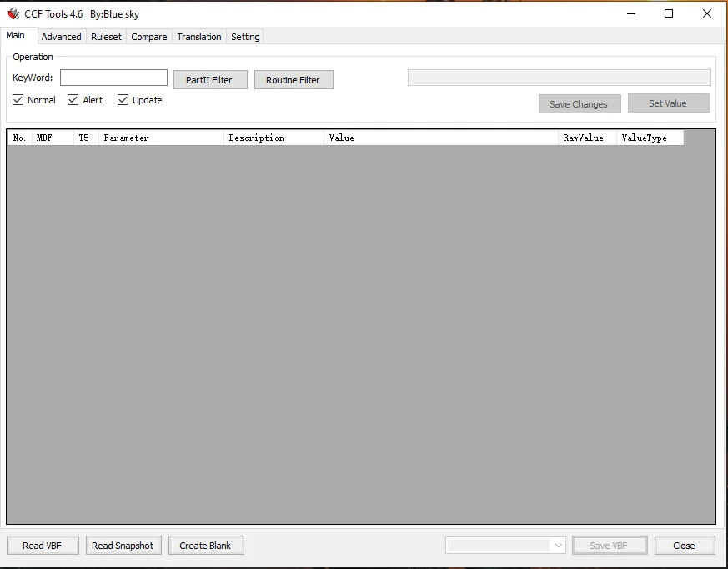Click the Parameter column header
Screen dimensions: 728x569
click(x=161, y=138)
